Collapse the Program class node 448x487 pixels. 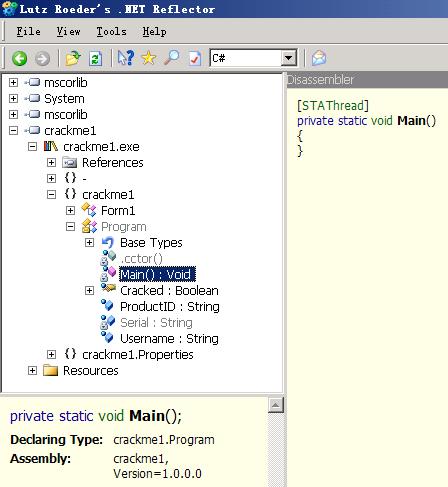tap(70, 227)
